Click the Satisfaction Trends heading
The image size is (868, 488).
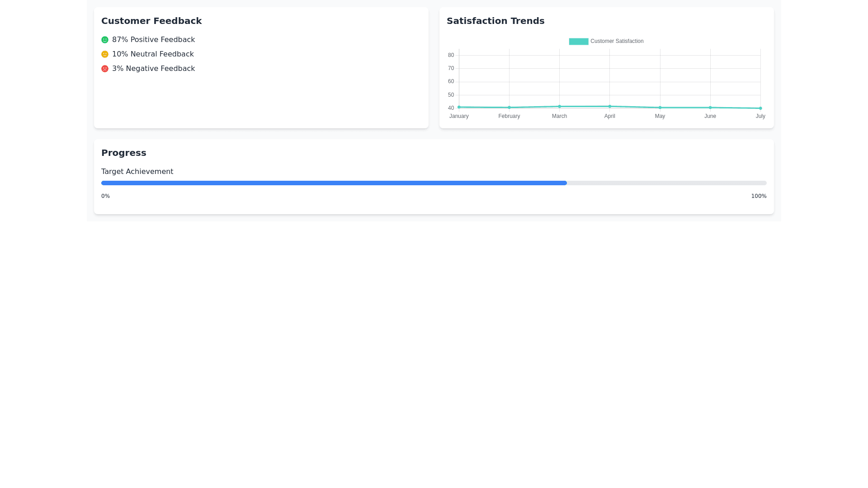coord(495,21)
